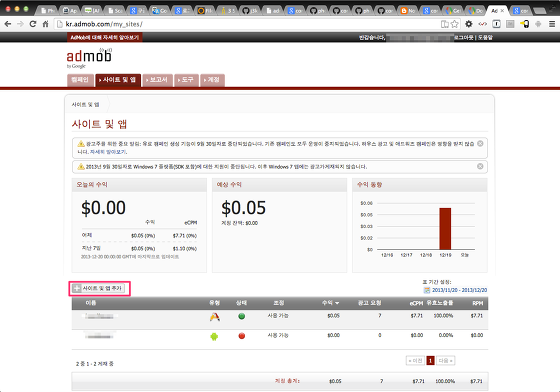Screen dimensions: 560x392
Task: Click the green Android type icon in second row
Action: (214, 336)
